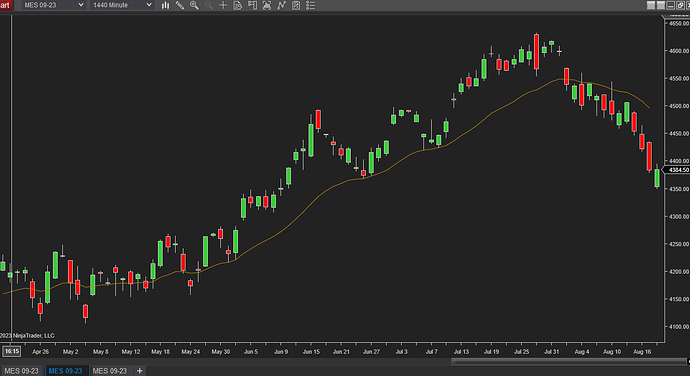Switch to the first MES 09-23 tab

(x=22, y=371)
